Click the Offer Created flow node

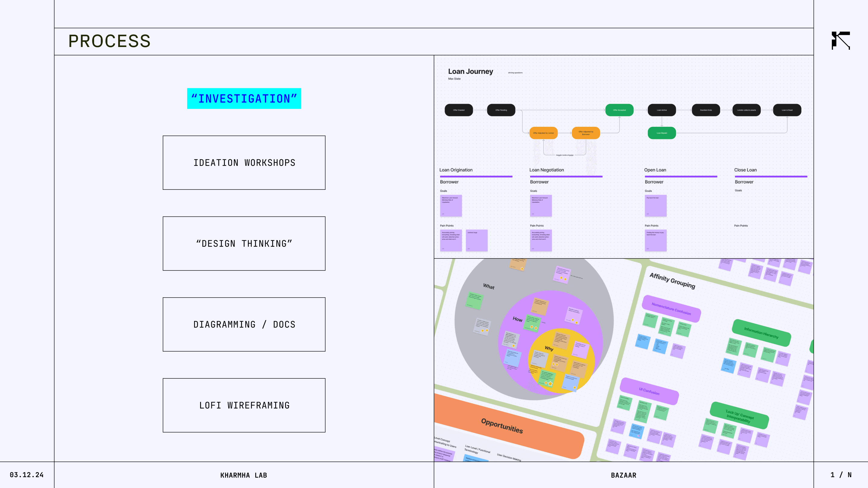click(x=459, y=110)
